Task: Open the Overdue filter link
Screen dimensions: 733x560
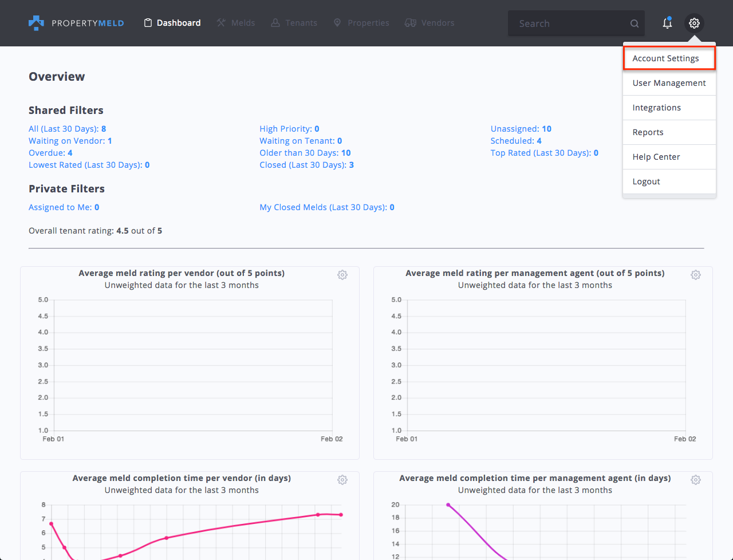Action: tap(50, 153)
